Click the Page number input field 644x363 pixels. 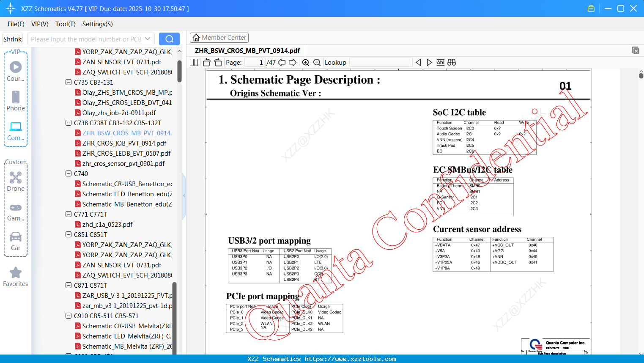pyautogui.click(x=255, y=62)
